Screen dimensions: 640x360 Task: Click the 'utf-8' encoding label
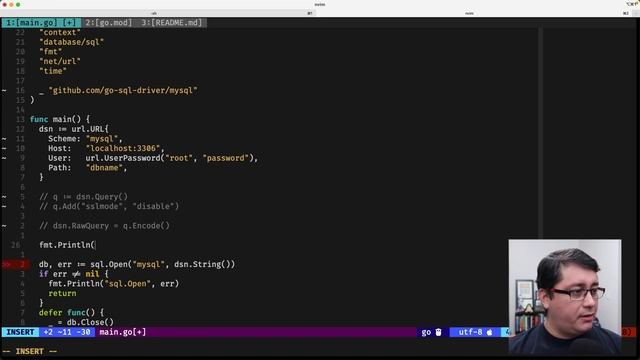click(x=470, y=332)
